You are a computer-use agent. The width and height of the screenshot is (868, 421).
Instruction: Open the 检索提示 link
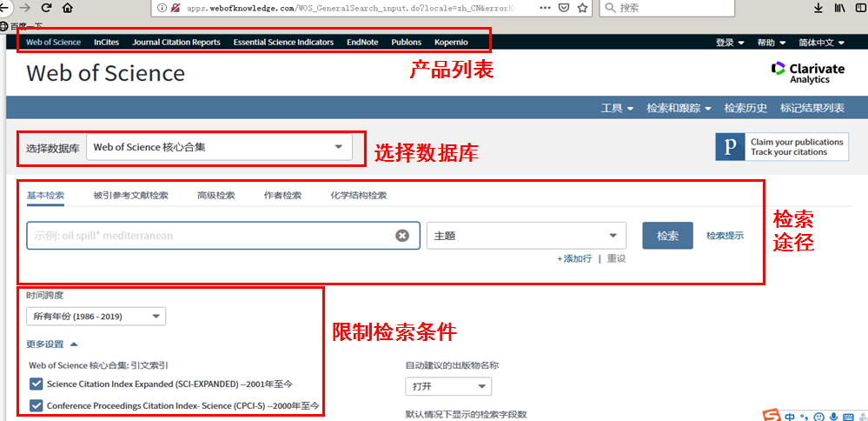coord(725,236)
